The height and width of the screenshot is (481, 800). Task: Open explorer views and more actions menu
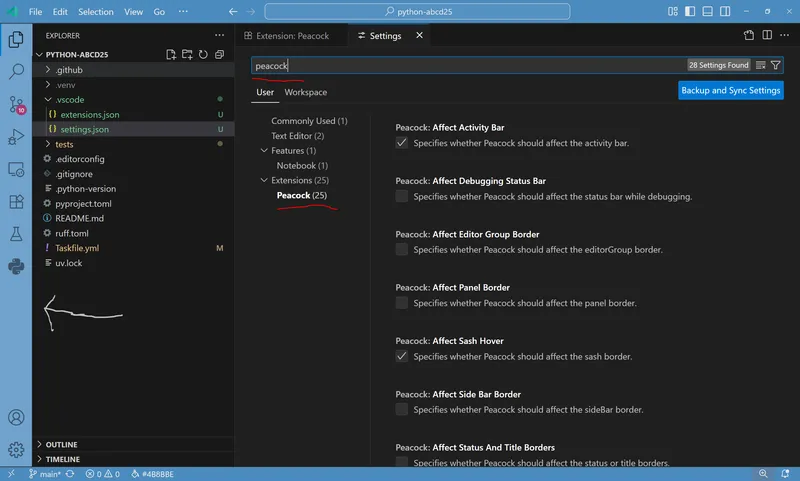pyautogui.click(x=219, y=35)
